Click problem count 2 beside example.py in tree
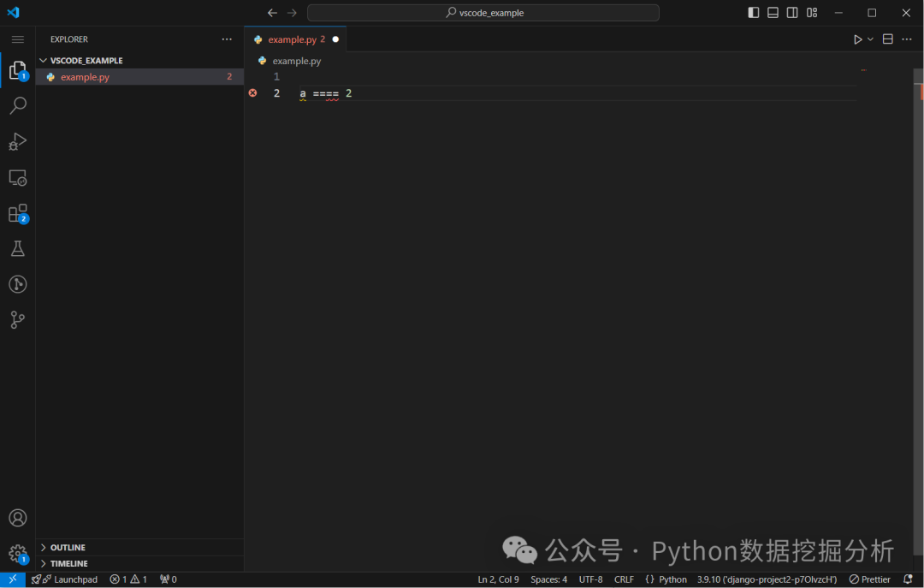Image resolution: width=924 pixels, height=588 pixels. 229,77
